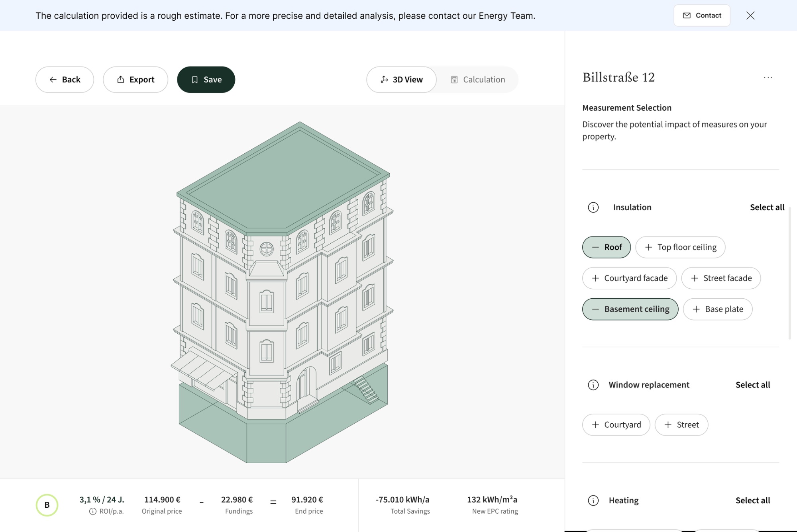Switch to the Calculation tab
Image resolution: width=797 pixels, height=532 pixels.
click(x=478, y=80)
